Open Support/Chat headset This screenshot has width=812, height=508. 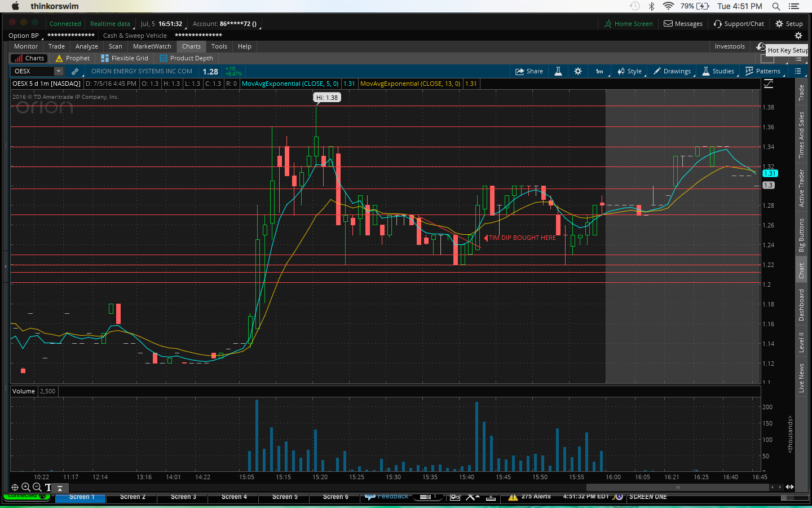739,24
